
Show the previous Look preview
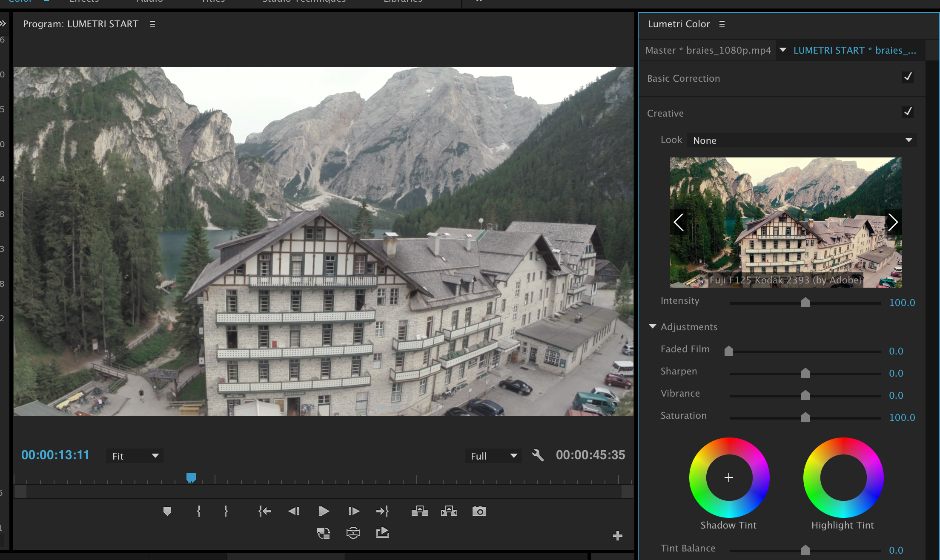pyautogui.click(x=679, y=222)
